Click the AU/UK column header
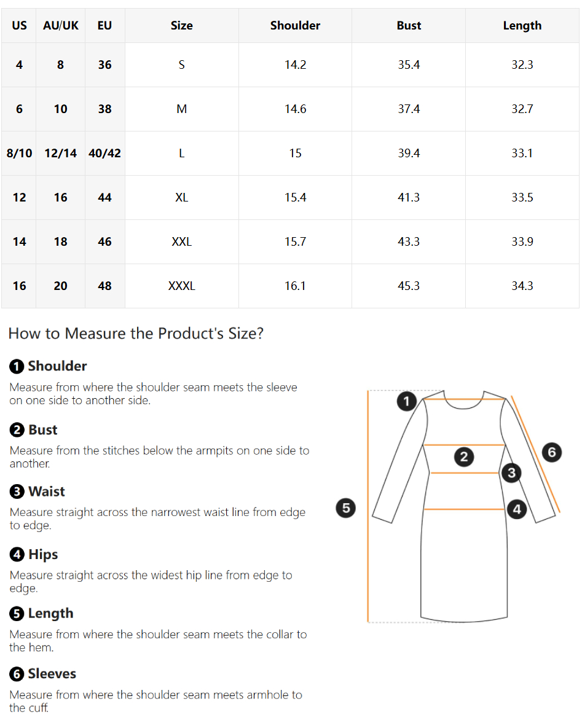The height and width of the screenshot is (728, 582). click(x=60, y=26)
